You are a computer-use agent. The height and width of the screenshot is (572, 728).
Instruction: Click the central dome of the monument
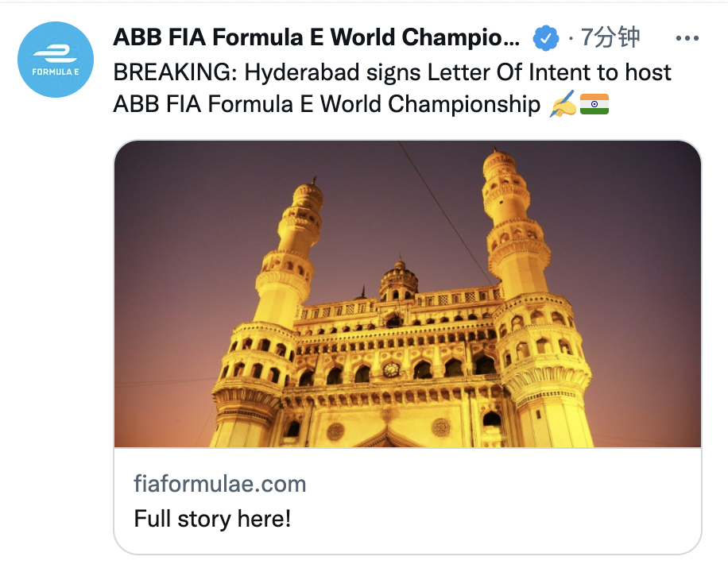click(x=398, y=280)
